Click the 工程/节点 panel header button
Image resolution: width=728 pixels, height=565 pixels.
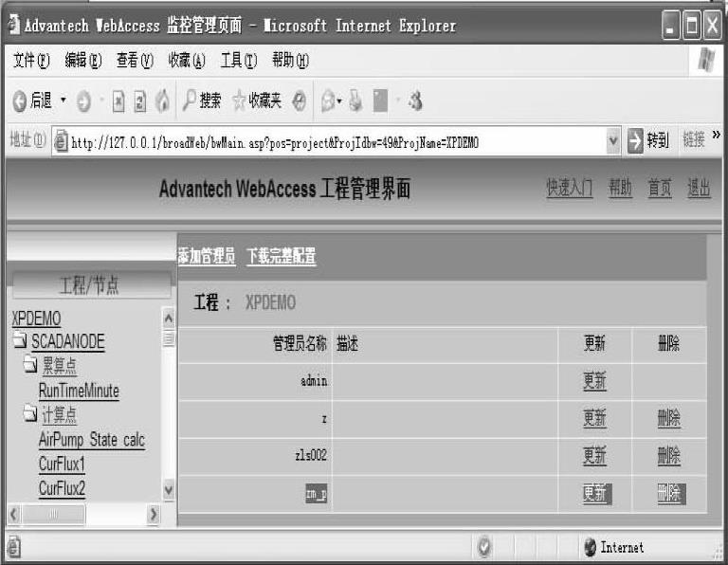[x=91, y=284]
